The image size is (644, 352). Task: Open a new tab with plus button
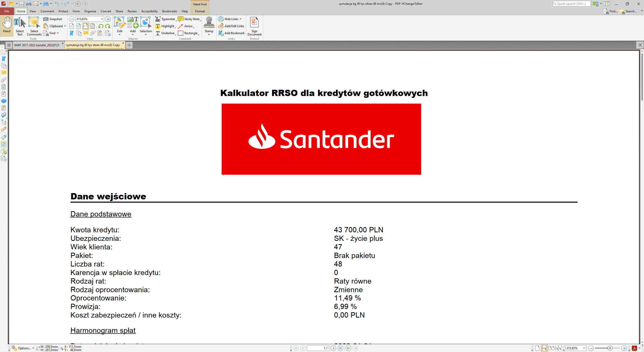coord(129,45)
